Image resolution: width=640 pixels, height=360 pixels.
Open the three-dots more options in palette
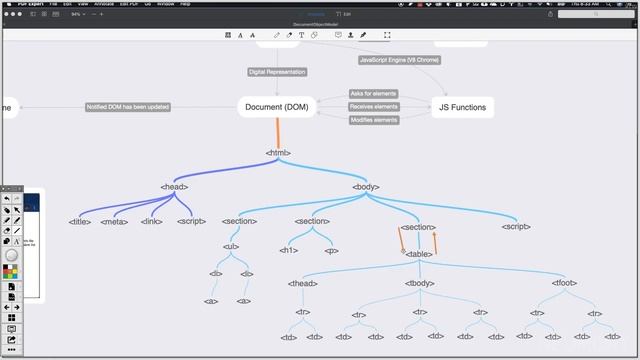[11, 350]
